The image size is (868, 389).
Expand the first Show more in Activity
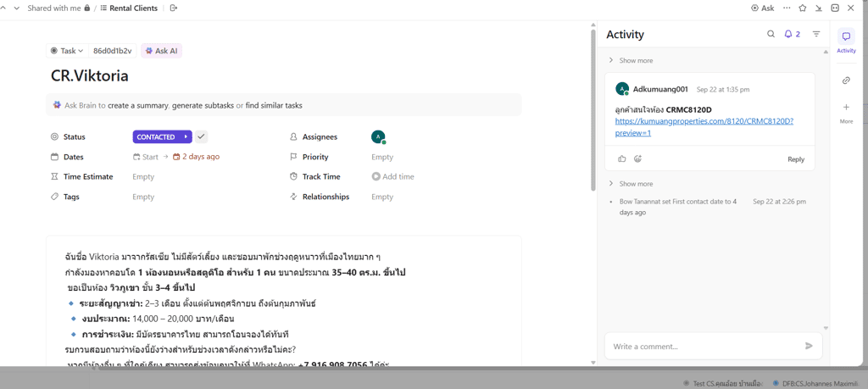pyautogui.click(x=635, y=61)
